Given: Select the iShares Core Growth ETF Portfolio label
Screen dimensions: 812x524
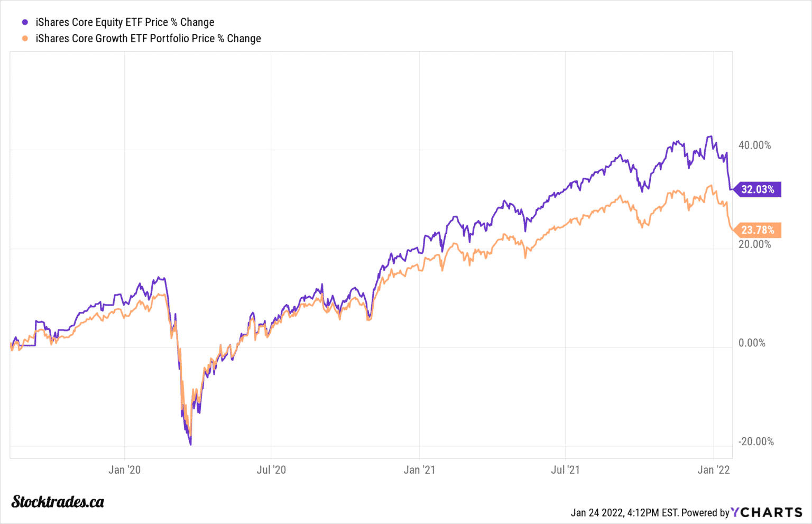Looking at the screenshot, I should 148,39.
